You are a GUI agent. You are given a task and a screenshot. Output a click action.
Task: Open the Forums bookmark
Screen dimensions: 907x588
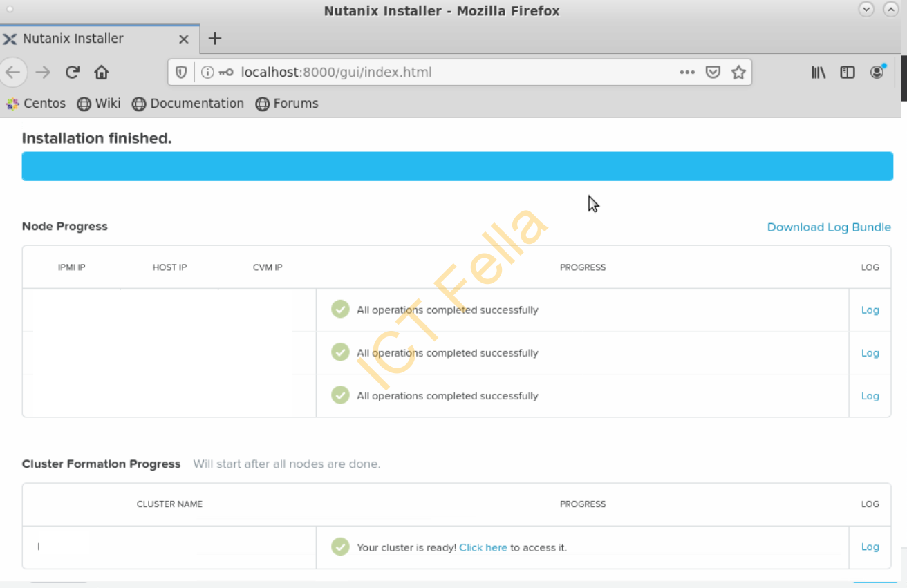click(287, 104)
